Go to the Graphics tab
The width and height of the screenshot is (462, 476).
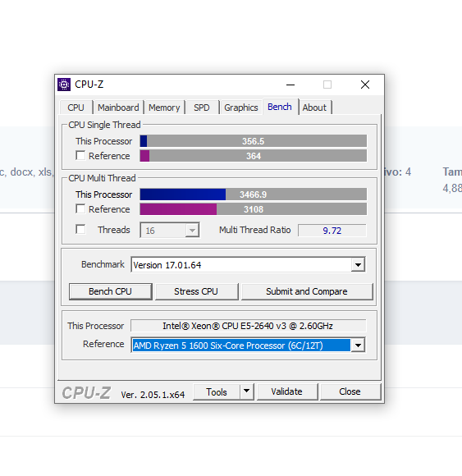[x=241, y=108]
